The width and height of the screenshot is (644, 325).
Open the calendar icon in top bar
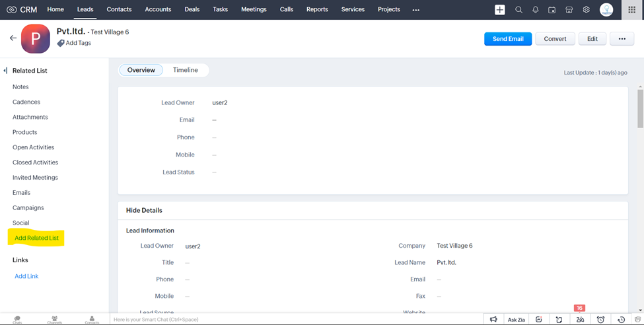pos(552,9)
